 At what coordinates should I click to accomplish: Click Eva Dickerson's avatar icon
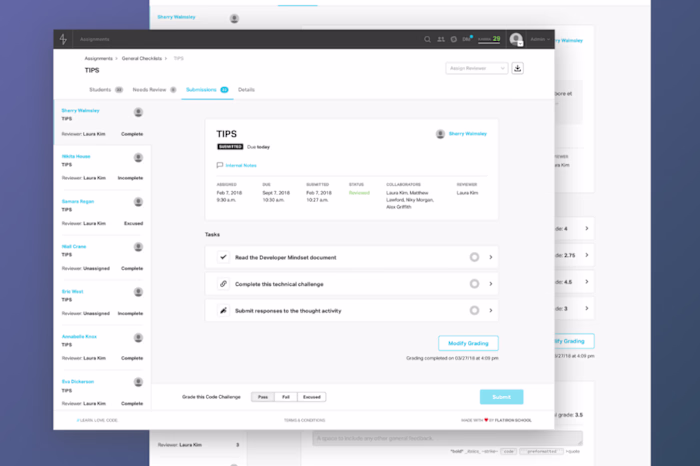(x=138, y=382)
